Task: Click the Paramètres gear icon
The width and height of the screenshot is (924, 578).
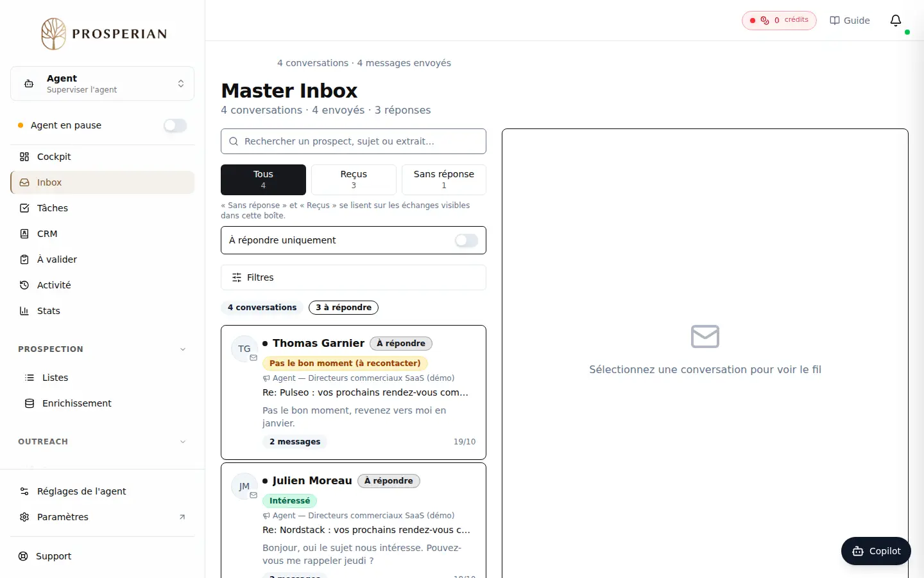Action: point(24,517)
